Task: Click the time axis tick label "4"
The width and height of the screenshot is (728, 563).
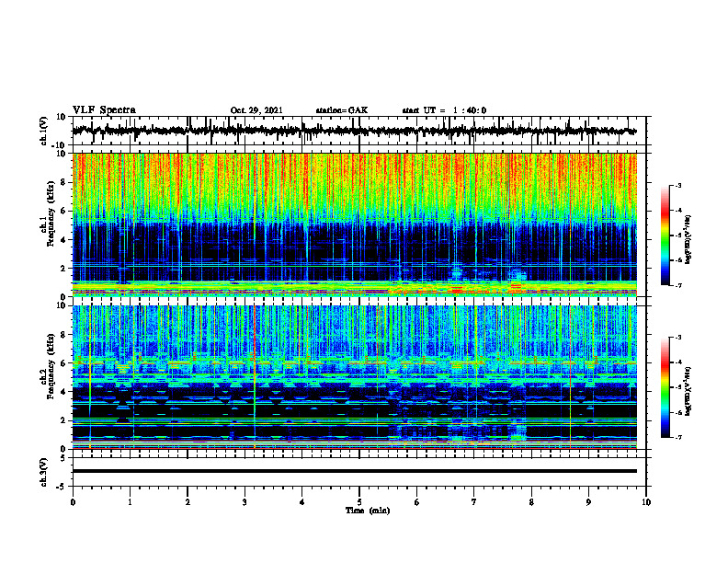Action: click(x=302, y=502)
